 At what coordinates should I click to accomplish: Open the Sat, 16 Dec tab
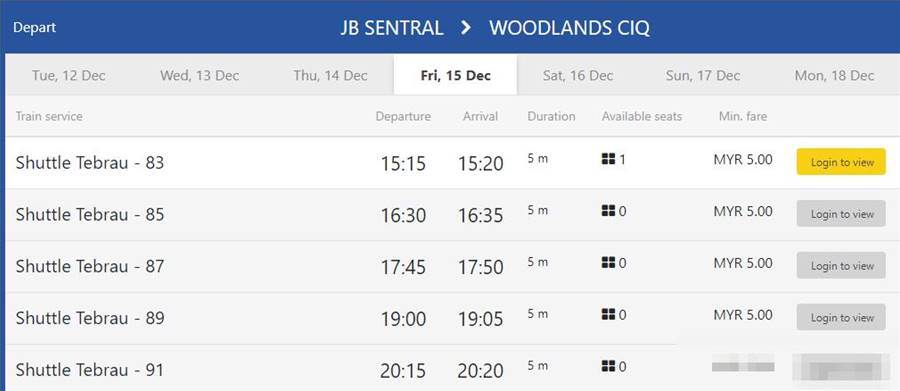click(578, 75)
